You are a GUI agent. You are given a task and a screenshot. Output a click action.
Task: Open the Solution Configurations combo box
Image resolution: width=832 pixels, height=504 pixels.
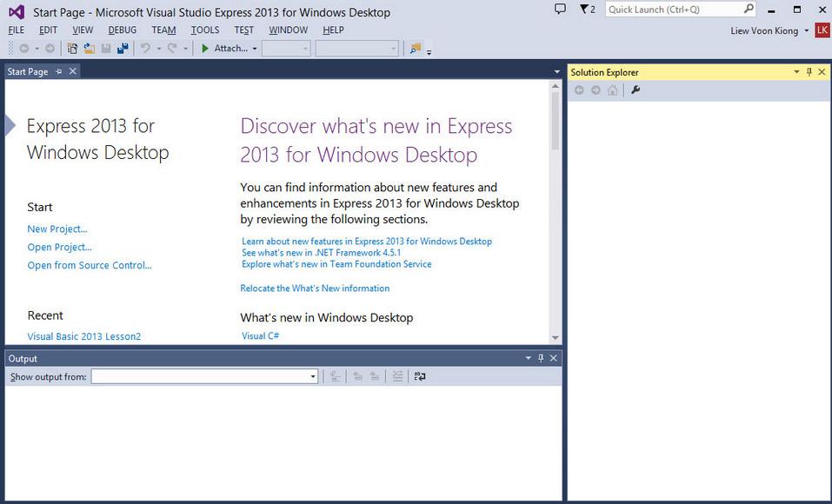pyautogui.click(x=286, y=49)
